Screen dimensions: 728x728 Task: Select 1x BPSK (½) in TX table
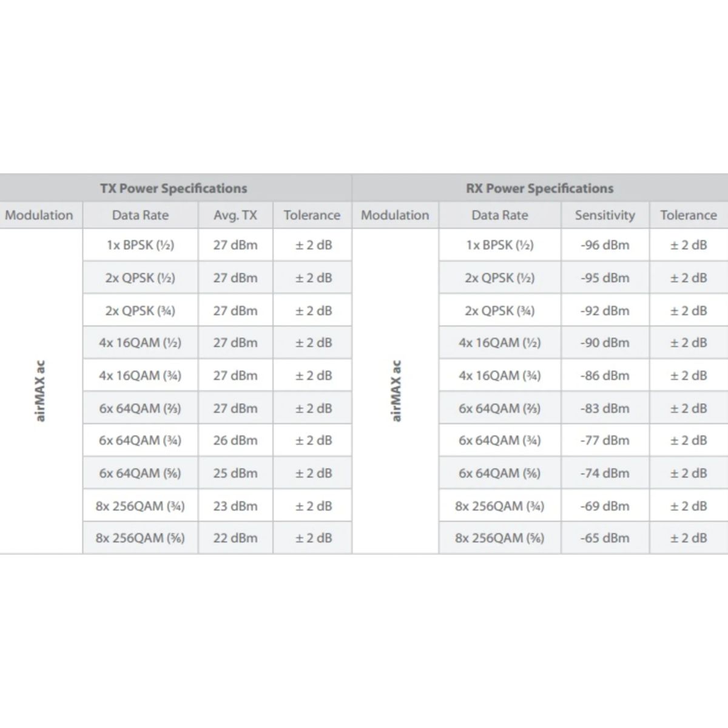[x=140, y=245]
